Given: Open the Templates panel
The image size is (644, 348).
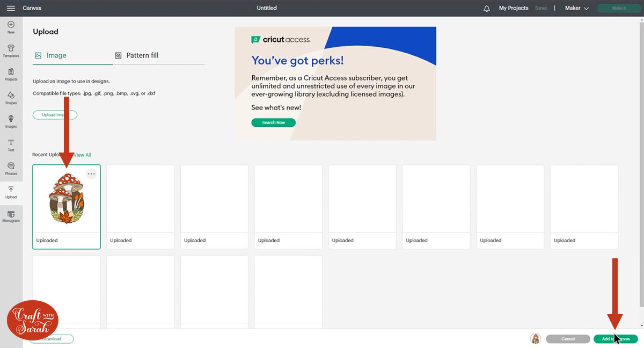Looking at the screenshot, I should coord(11,49).
